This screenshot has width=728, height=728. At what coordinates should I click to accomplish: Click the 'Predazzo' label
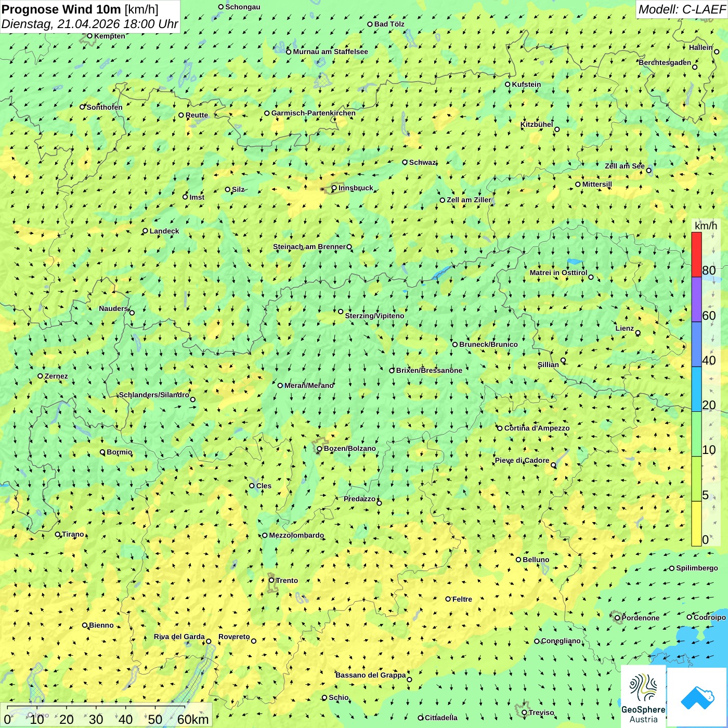pos(359,499)
